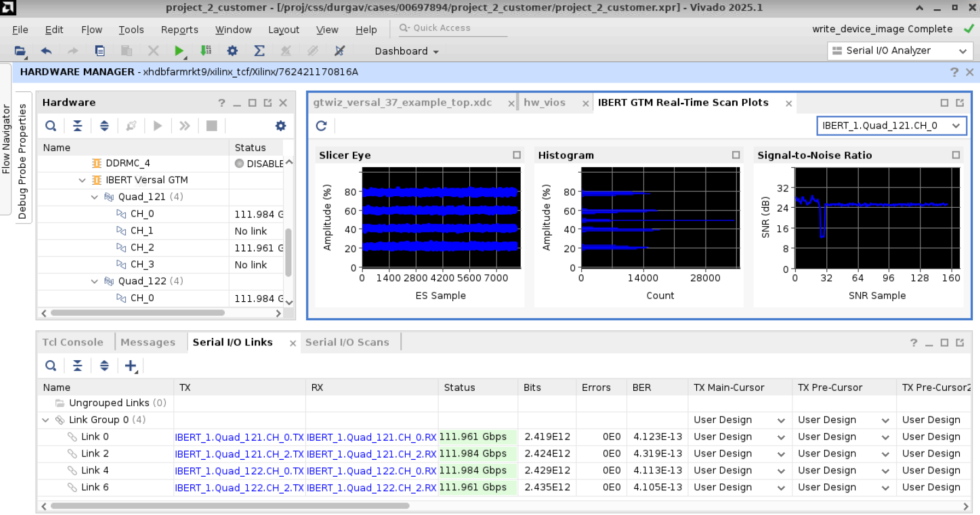This screenshot has width=980, height=515.
Task: Search the Hardware panel using the magnifier icon
Action: pos(50,125)
